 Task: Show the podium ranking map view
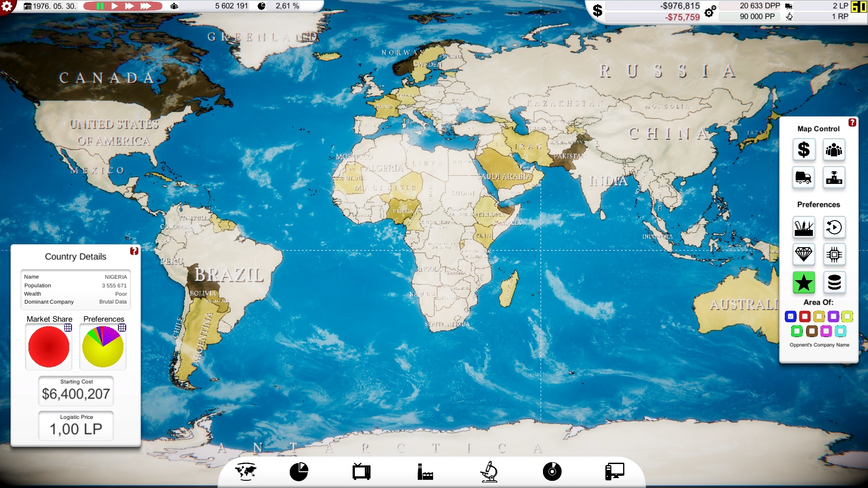point(834,178)
